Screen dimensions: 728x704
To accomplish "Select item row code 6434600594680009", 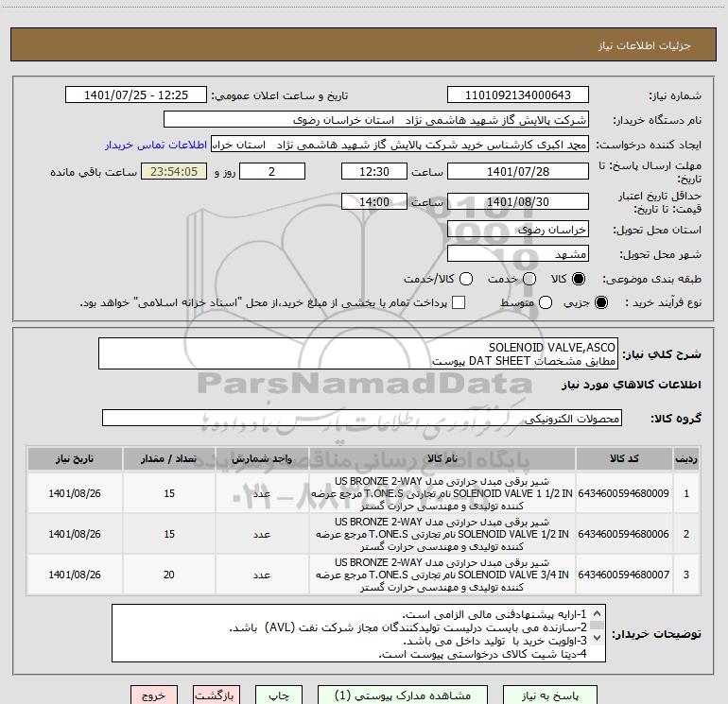I will pyautogui.click(x=623, y=492).
